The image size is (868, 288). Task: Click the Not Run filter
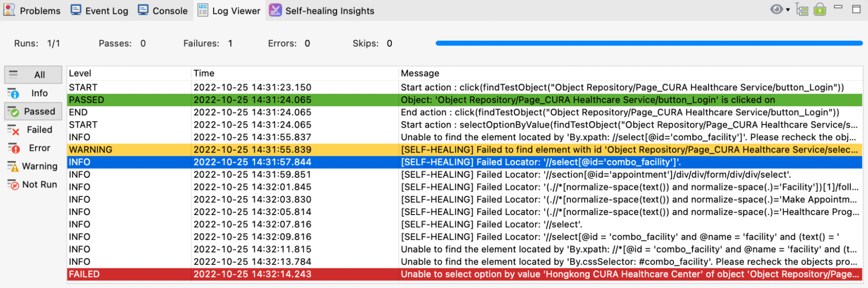tap(33, 184)
